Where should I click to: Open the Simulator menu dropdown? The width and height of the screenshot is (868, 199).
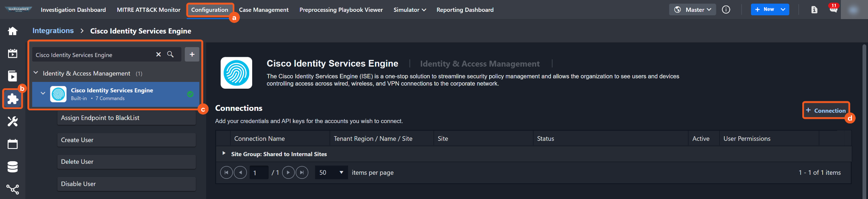[x=409, y=10]
